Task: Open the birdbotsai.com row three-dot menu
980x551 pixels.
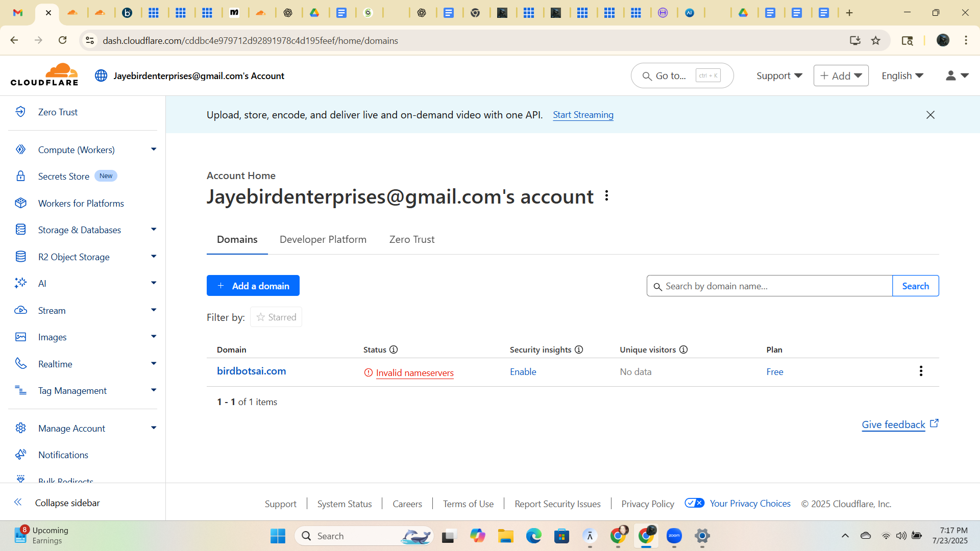Action: [921, 371]
